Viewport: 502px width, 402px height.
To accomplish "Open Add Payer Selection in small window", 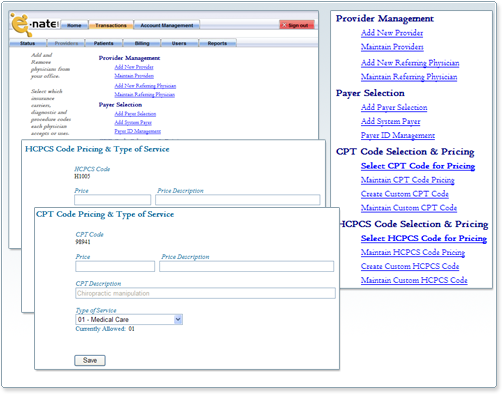I will point(135,114).
